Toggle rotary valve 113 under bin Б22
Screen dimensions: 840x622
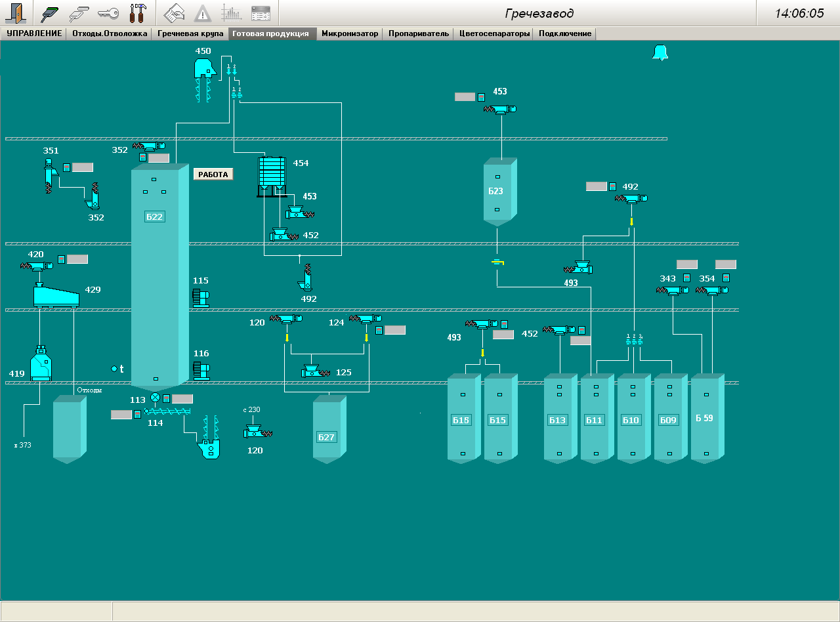point(155,398)
